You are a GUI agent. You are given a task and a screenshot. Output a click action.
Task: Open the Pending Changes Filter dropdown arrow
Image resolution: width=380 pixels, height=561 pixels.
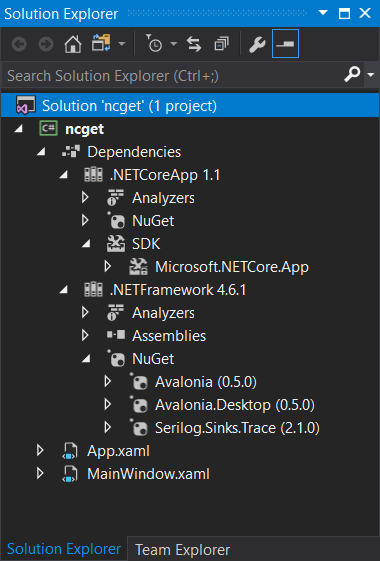coord(174,44)
